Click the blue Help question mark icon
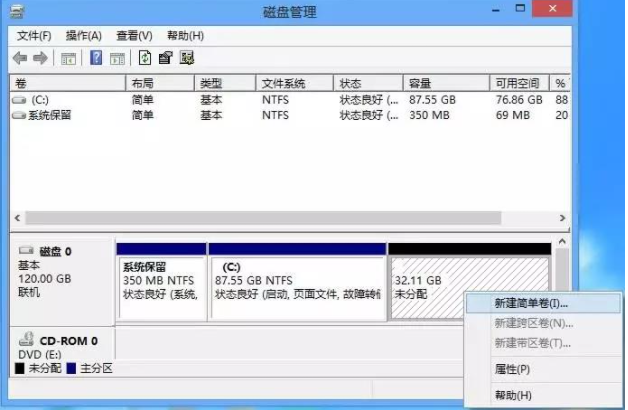628x410 pixels. [96, 58]
